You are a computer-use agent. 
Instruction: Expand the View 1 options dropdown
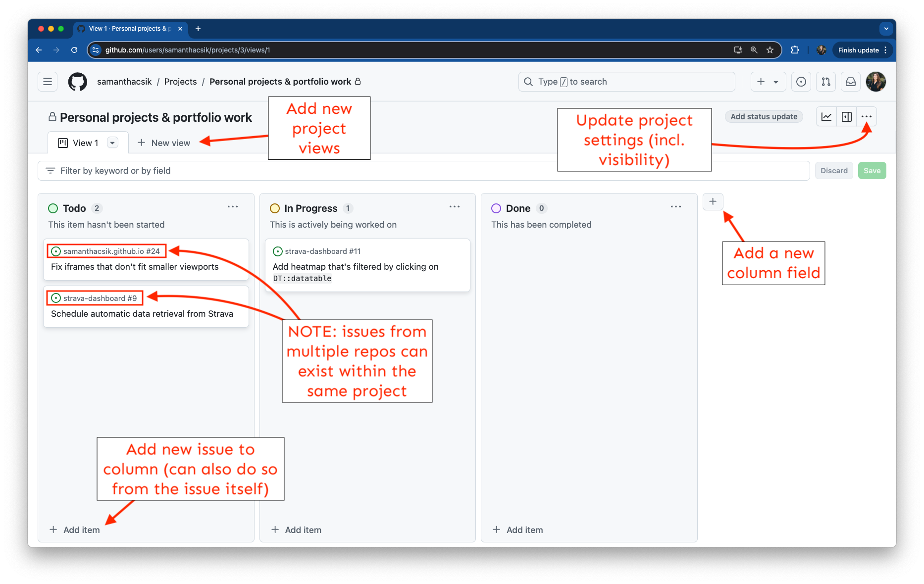pos(113,143)
